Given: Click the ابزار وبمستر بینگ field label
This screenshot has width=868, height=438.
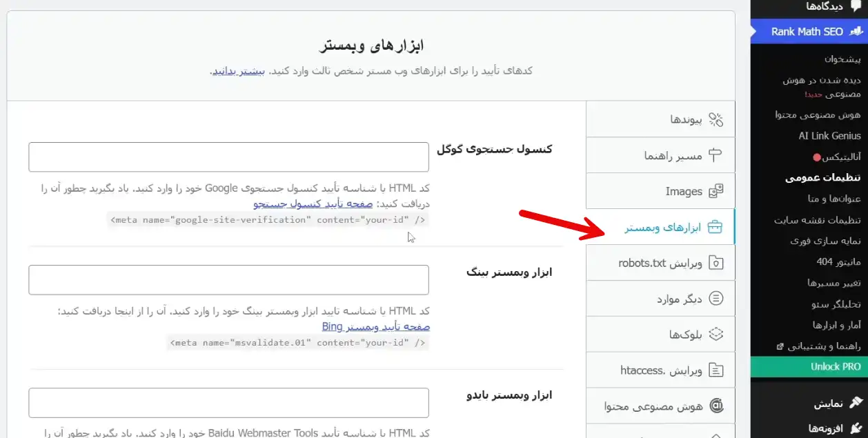Looking at the screenshot, I should (x=509, y=272).
